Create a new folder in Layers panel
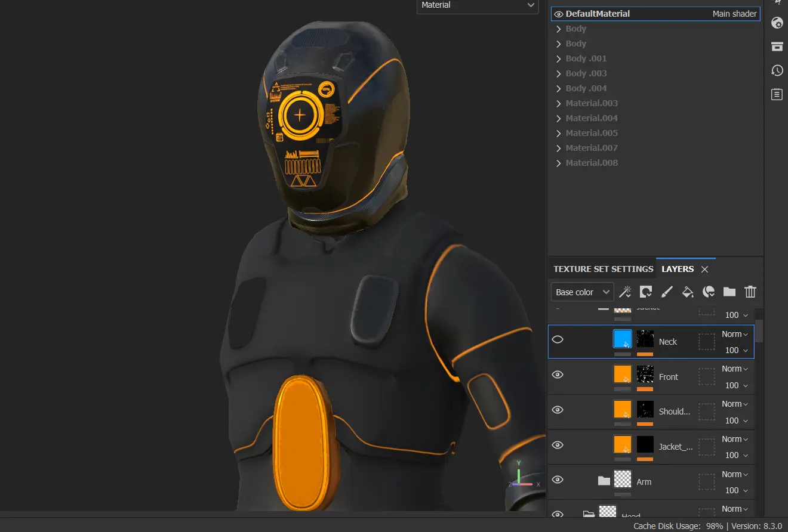788x532 pixels. (729, 292)
